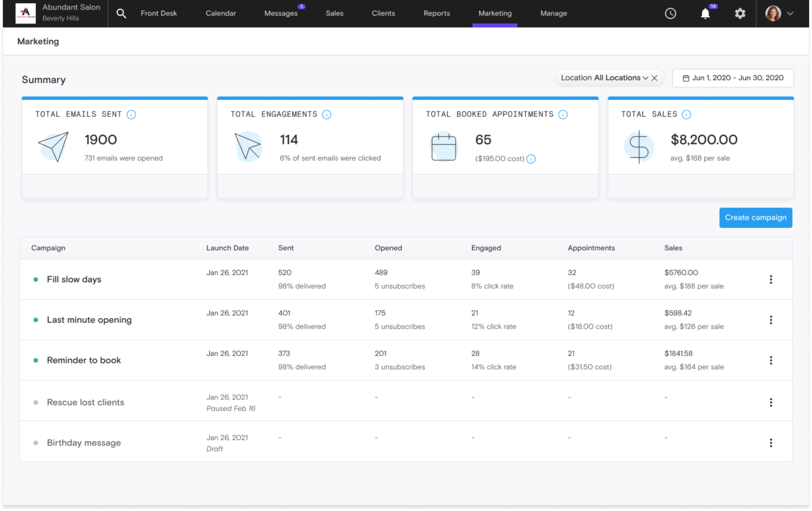Click the search magnifier icon

click(121, 14)
